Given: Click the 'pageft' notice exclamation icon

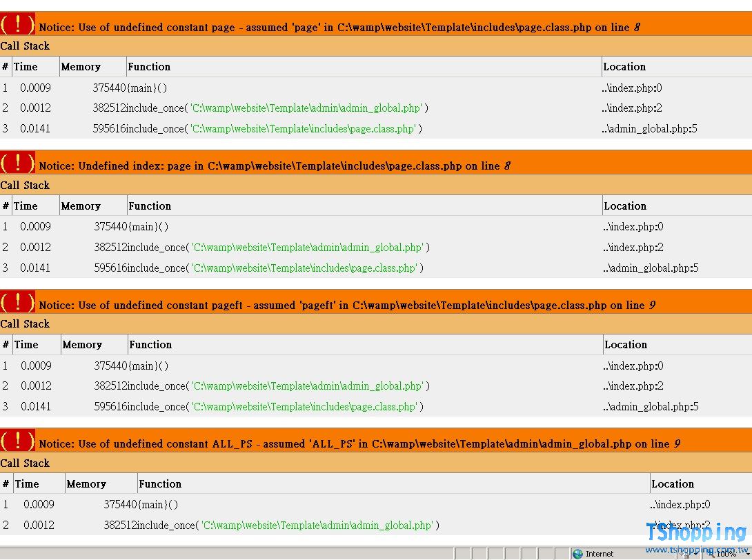Looking at the screenshot, I should click(17, 303).
